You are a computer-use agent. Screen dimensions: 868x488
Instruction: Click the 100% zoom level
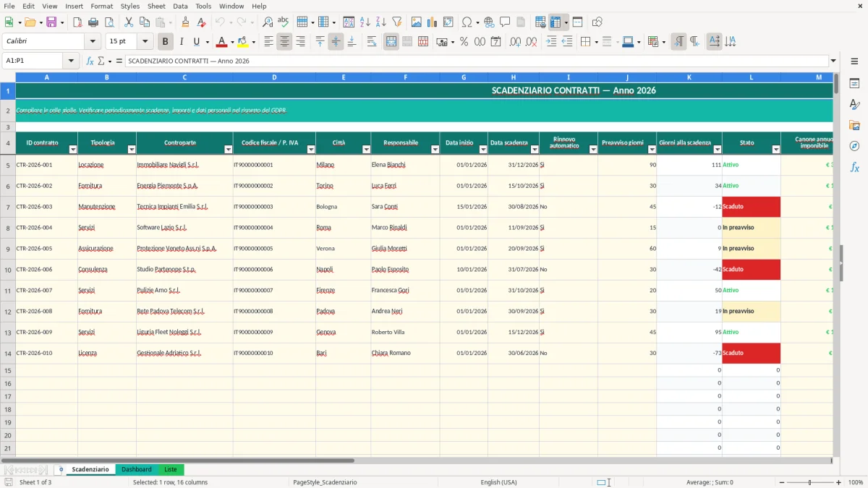coord(856,482)
